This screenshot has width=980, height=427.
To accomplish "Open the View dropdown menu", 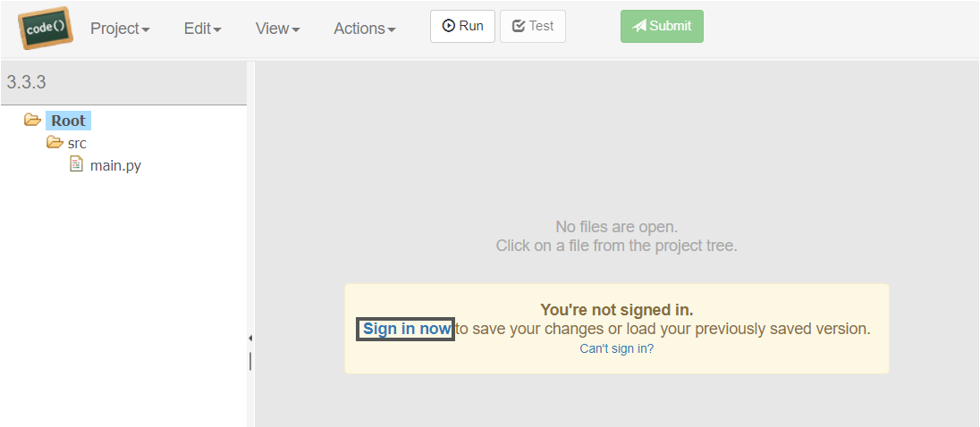I will (277, 29).
